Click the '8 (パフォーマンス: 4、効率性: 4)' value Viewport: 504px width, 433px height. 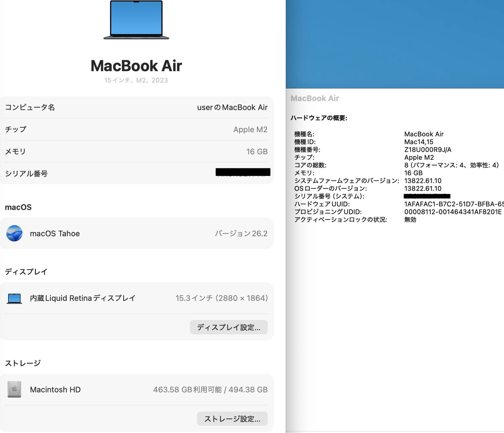[452, 165]
